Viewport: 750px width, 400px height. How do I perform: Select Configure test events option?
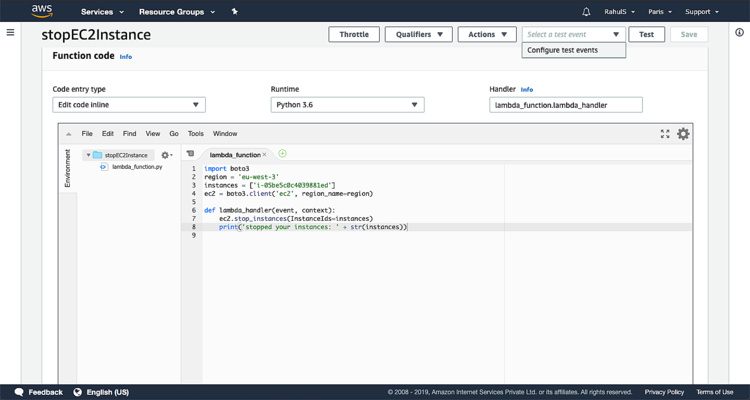(563, 50)
